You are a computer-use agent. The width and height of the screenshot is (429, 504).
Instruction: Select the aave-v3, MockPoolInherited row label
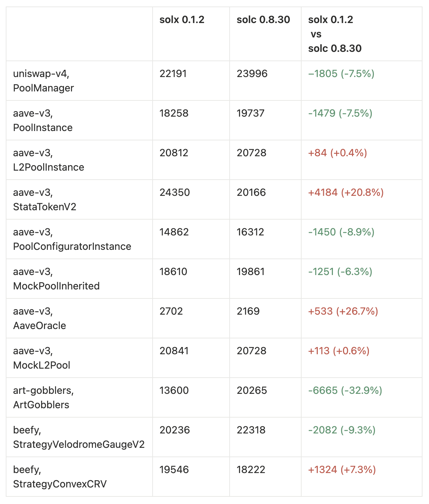(56, 279)
